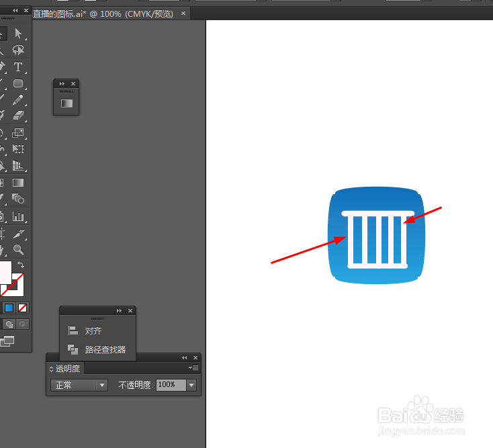Viewport: 493px width, 448px height.
Task: Click the white fill color box
Action: point(5,272)
